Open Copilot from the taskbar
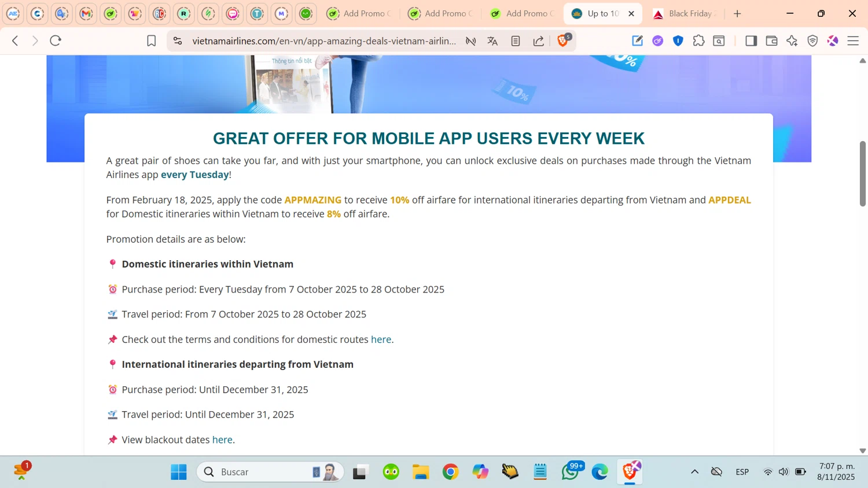 coord(480,472)
